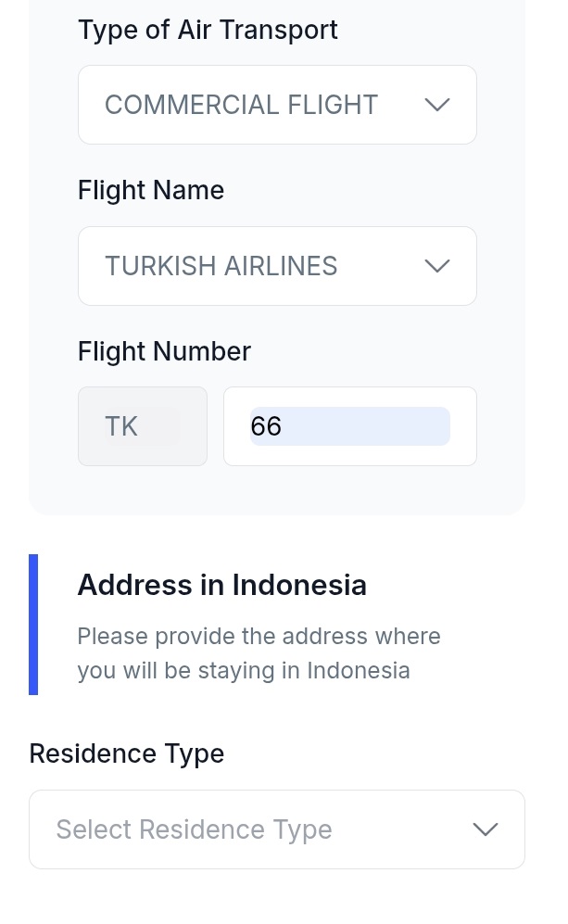Click the Address in Indonesia heading
This screenshot has height=924, width=568.
coord(221,585)
